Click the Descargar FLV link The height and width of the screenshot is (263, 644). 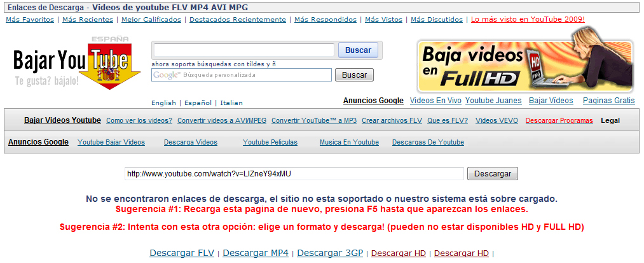pyautogui.click(x=182, y=253)
